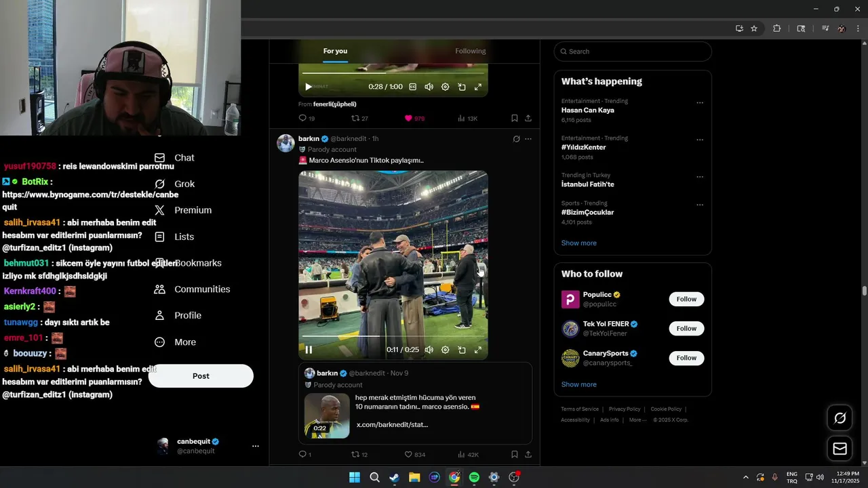Open Lists from the sidebar

pos(174,237)
